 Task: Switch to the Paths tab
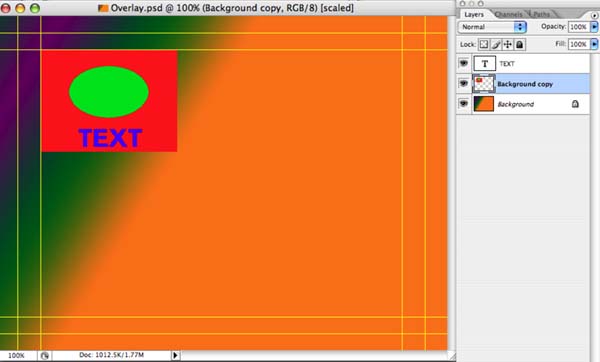(x=541, y=15)
